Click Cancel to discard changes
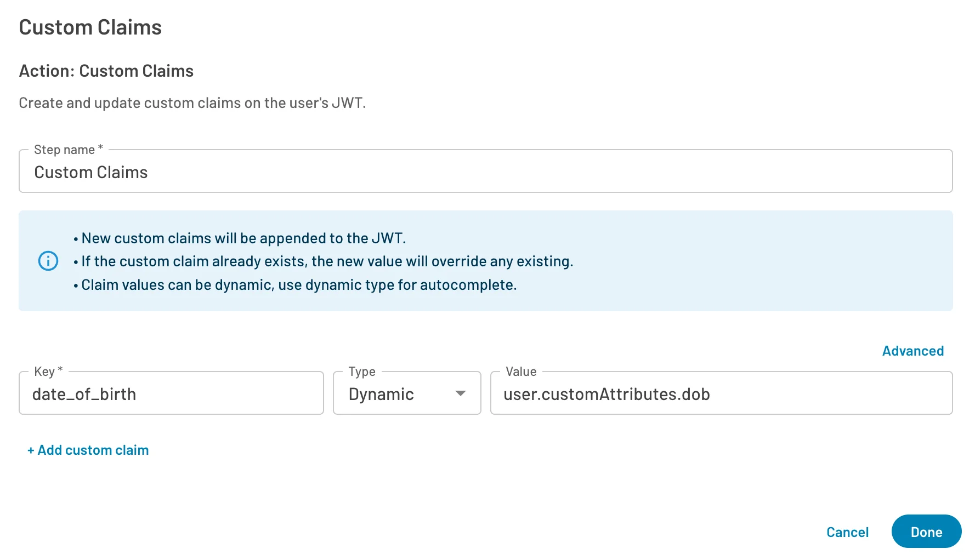This screenshot has height=560, width=975. 847,532
